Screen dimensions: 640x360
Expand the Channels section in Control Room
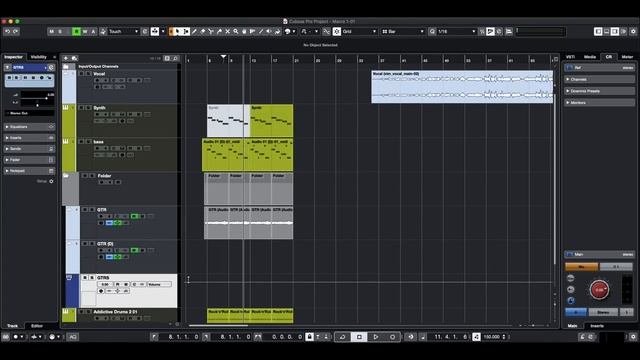pyautogui.click(x=600, y=79)
